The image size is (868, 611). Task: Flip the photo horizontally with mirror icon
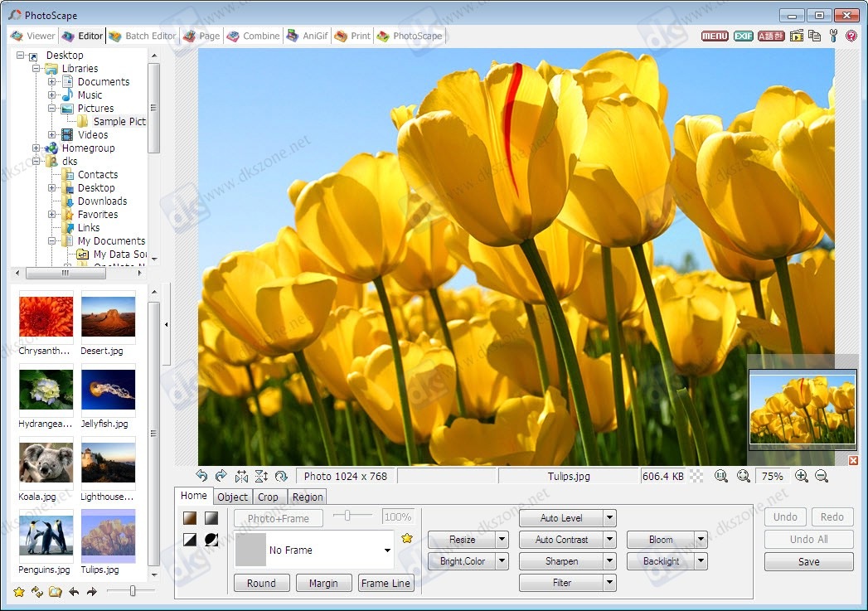pyautogui.click(x=241, y=476)
